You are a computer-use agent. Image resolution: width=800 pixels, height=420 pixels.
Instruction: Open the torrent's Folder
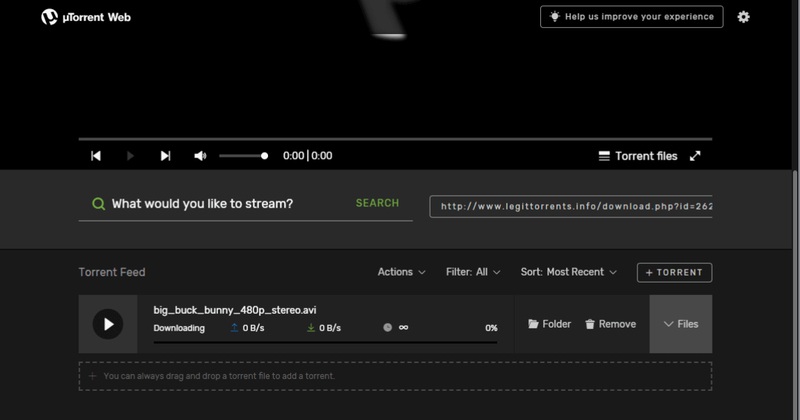(550, 324)
